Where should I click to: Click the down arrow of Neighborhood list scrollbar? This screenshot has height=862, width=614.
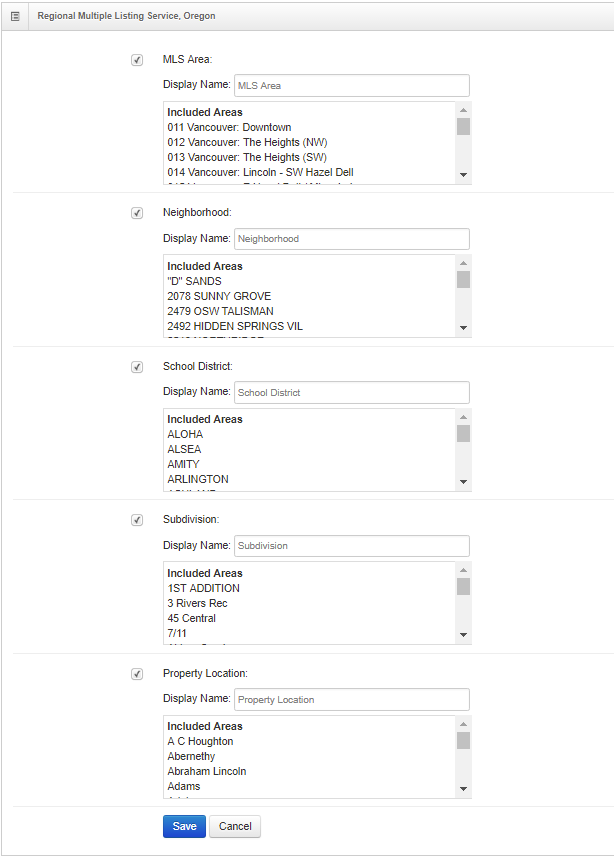pos(463,328)
